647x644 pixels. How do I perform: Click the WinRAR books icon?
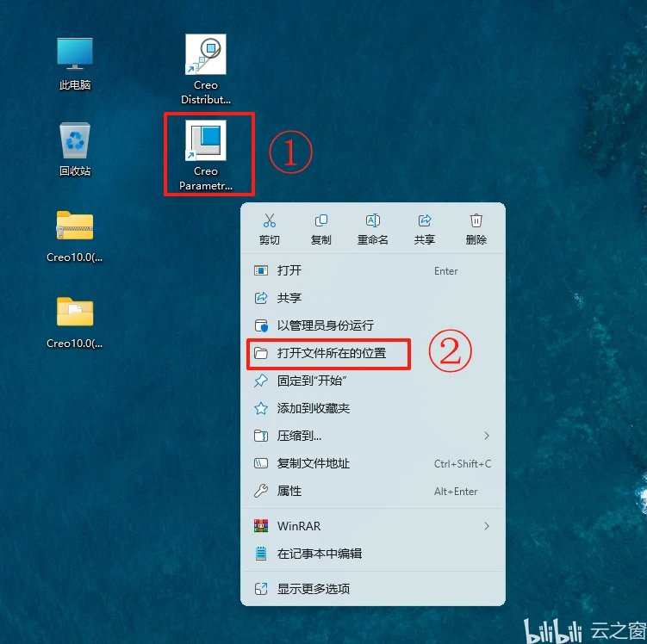[x=261, y=526]
